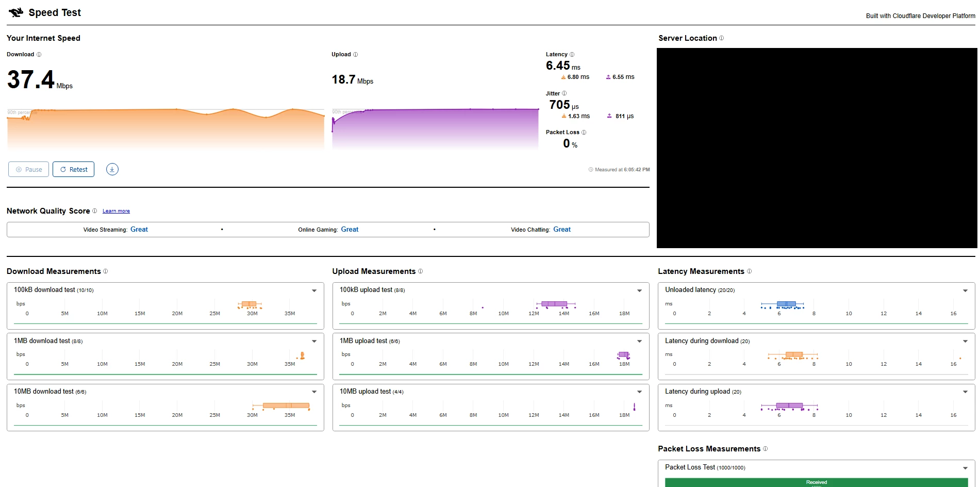Image resolution: width=980 pixels, height=487 pixels.
Task: Click the 100kB upload test box plot
Action: click(555, 304)
